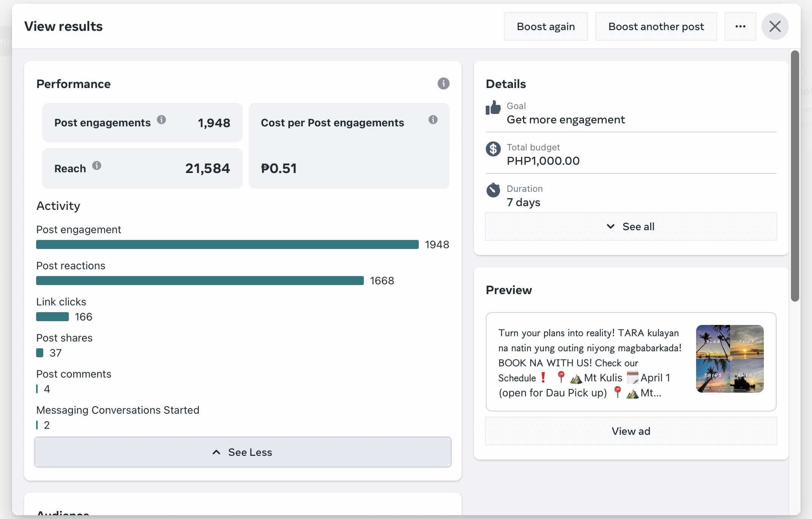Click Boost another post button
The width and height of the screenshot is (812, 519).
click(x=656, y=26)
